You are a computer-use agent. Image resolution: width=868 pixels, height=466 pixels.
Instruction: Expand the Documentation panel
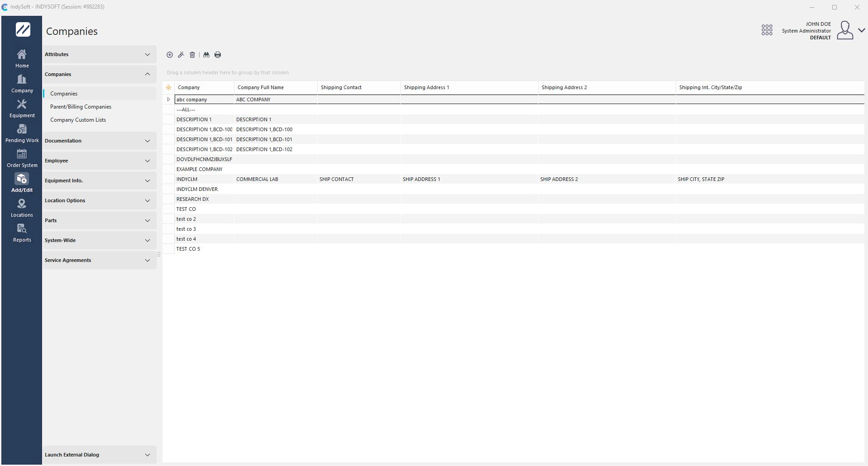(x=100, y=141)
